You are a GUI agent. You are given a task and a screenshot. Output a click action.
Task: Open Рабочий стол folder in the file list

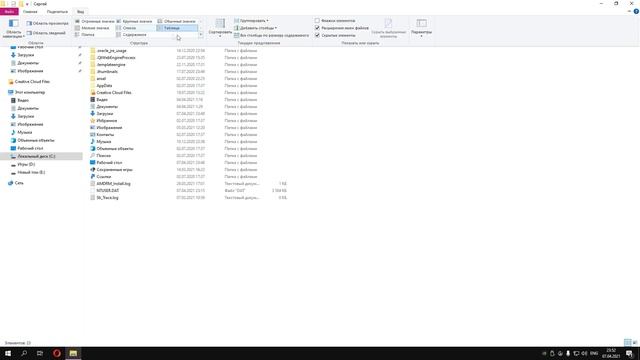109,162
